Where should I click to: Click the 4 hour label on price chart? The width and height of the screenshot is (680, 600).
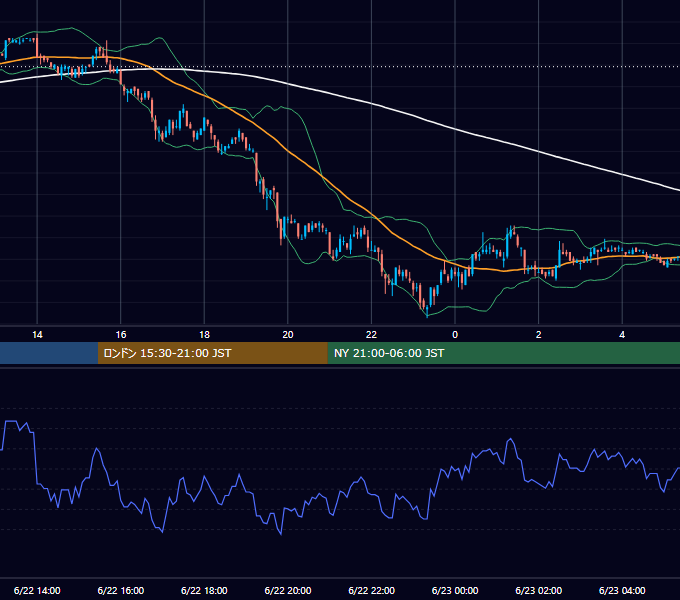(622, 335)
